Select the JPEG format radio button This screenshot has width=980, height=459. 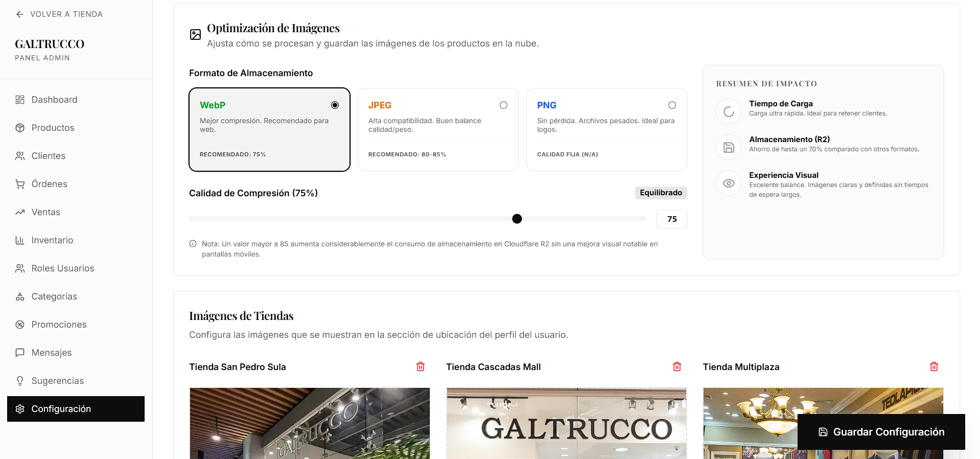[503, 105]
